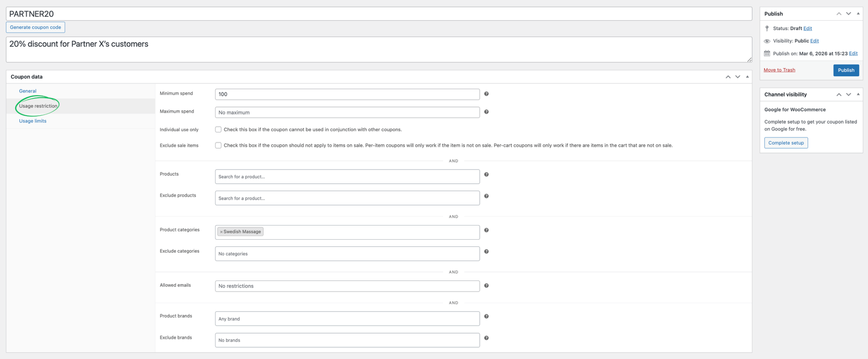Enable the Individual use only checkbox
This screenshot has height=359, width=868.
pos(218,129)
